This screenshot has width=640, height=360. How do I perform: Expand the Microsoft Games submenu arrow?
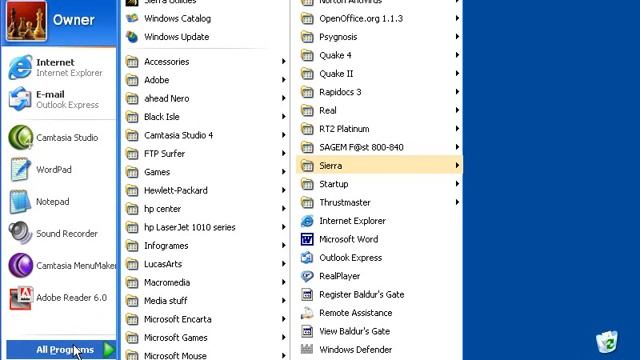tap(283, 337)
